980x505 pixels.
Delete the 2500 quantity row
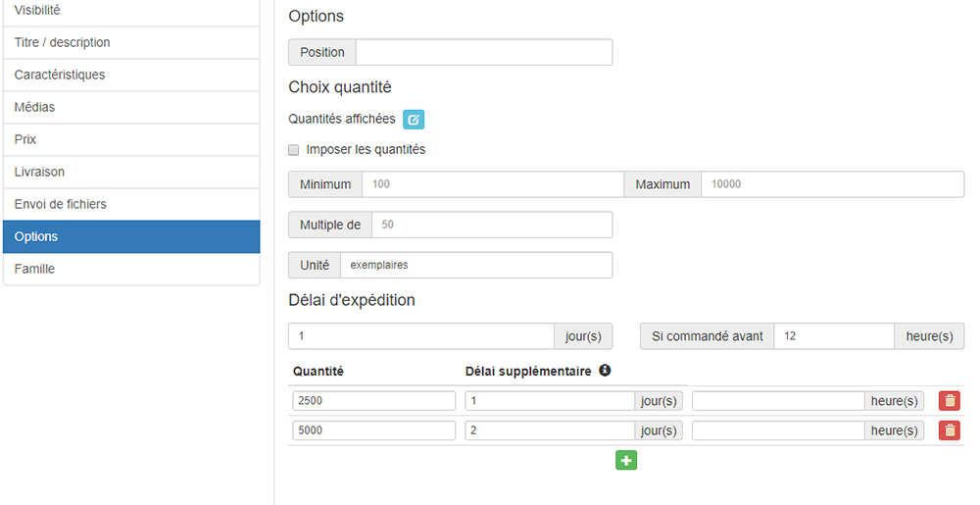pos(949,401)
